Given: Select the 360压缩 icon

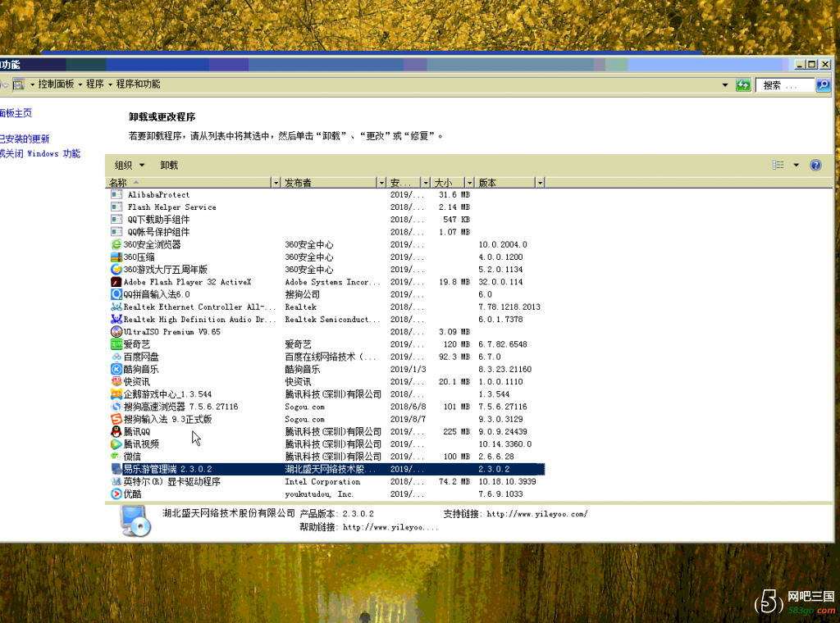Looking at the screenshot, I should (x=116, y=257).
